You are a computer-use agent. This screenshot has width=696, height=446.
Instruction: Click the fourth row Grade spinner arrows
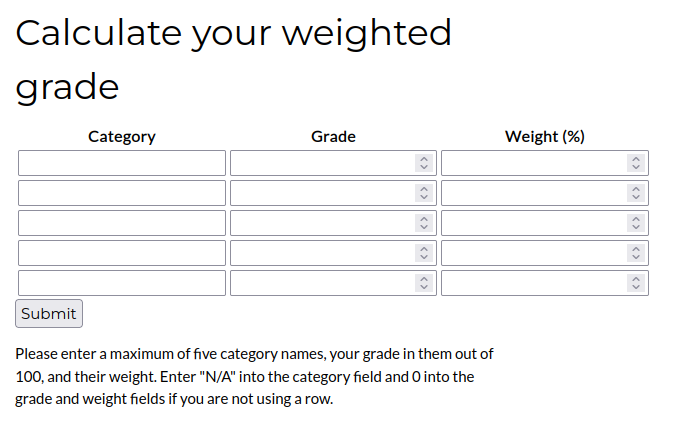tap(424, 253)
